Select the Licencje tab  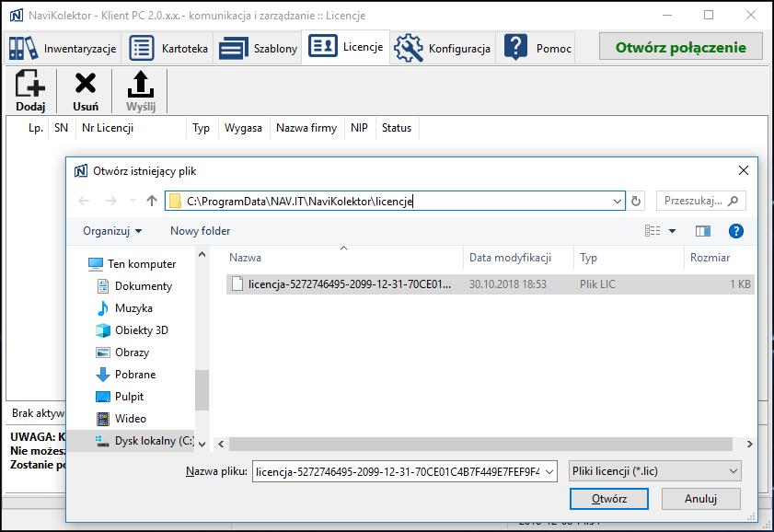(x=345, y=47)
